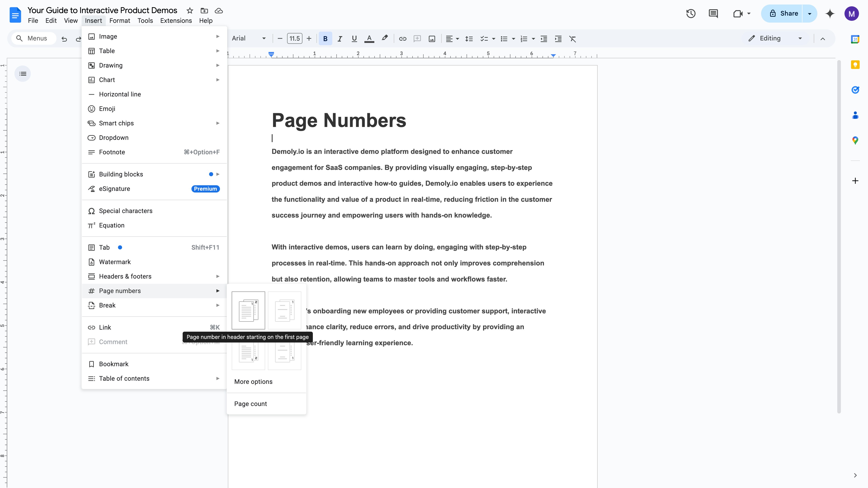Select eSignature Premium entry
This screenshot has height=488, width=868.
[154, 189]
